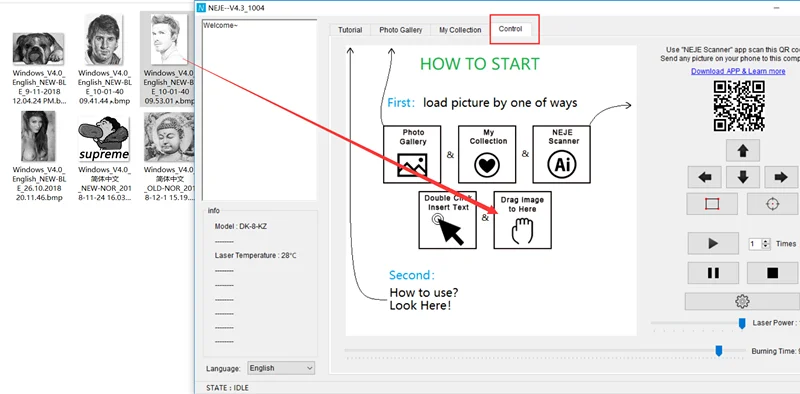Click the 'load picture by one of ways' text
The height and width of the screenshot is (394, 800).
point(500,103)
